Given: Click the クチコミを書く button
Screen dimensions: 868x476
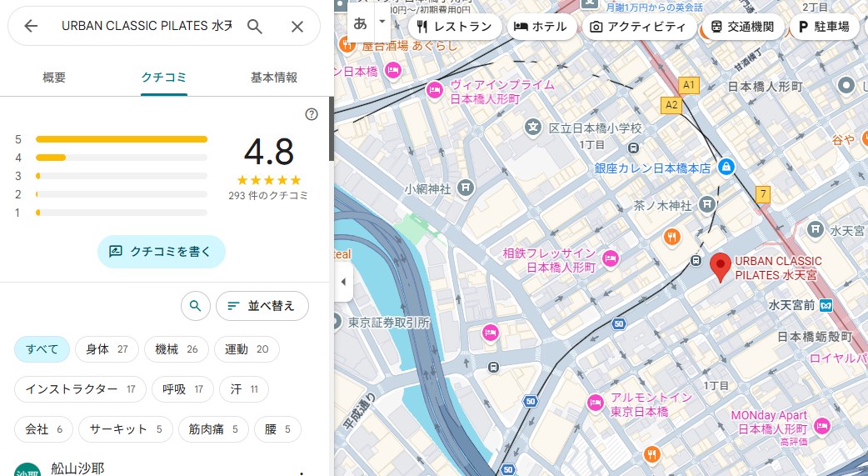Looking at the screenshot, I should [x=161, y=251].
